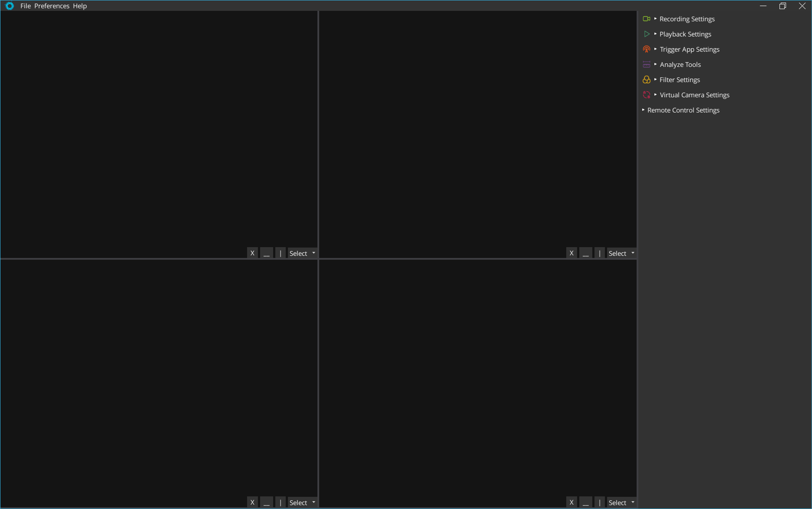Click the underscore button in the top-left pane
812x509 pixels.
pos(267,253)
